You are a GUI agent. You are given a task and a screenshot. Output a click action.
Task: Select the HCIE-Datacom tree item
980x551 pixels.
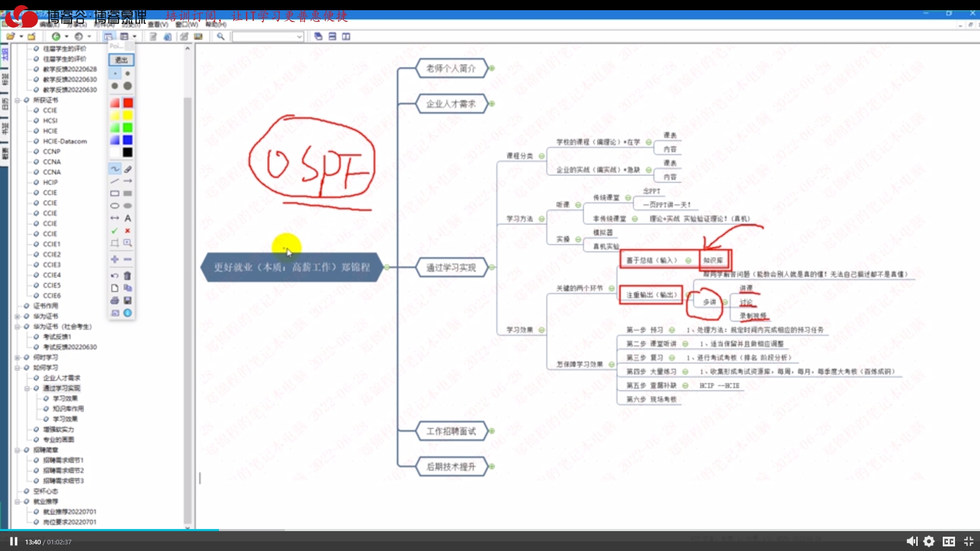[x=65, y=141]
